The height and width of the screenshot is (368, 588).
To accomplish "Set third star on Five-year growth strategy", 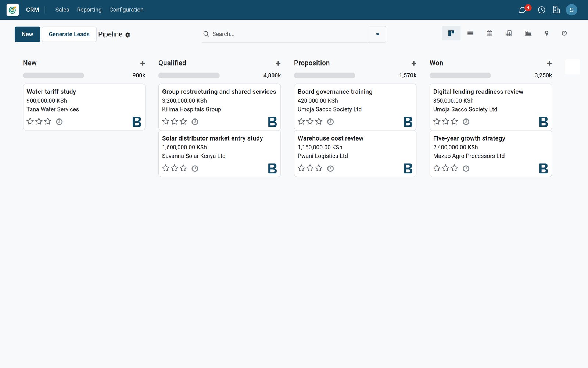I will (455, 168).
